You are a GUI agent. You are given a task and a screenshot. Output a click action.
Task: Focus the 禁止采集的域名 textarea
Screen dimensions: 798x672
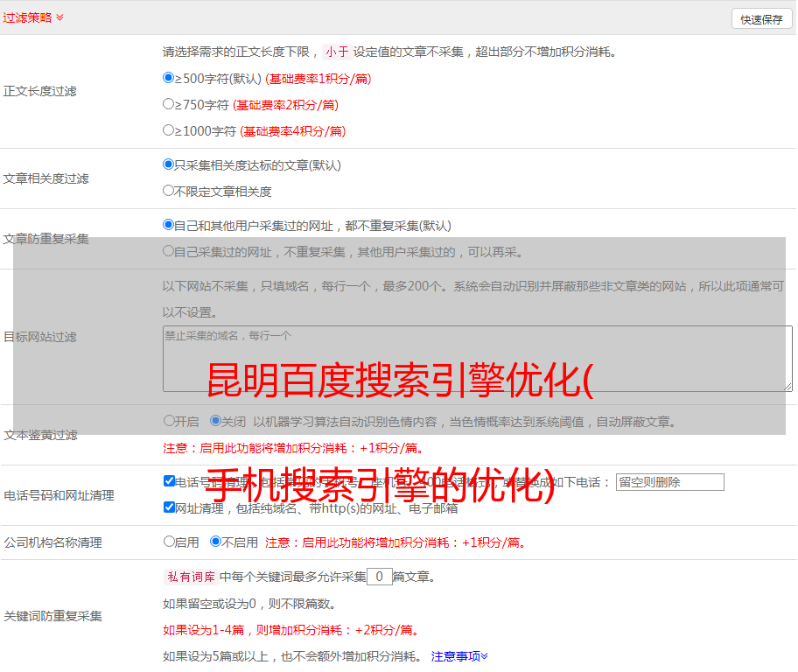(478, 359)
